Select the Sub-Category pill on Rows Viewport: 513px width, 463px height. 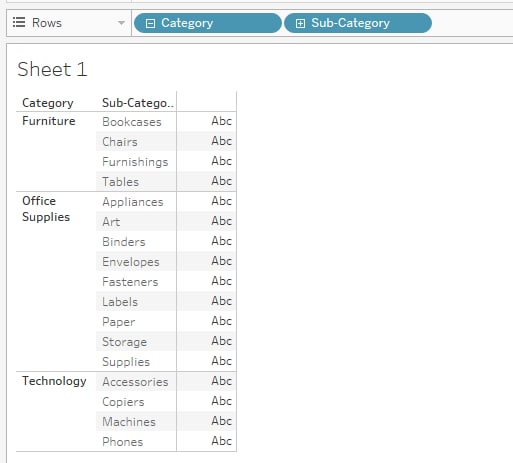358,23
